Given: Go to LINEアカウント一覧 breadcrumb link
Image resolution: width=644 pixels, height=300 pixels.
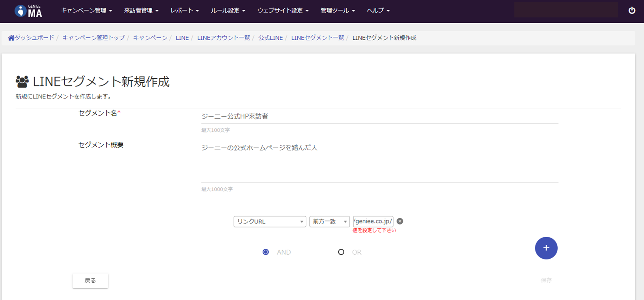Looking at the screenshot, I should [x=224, y=38].
